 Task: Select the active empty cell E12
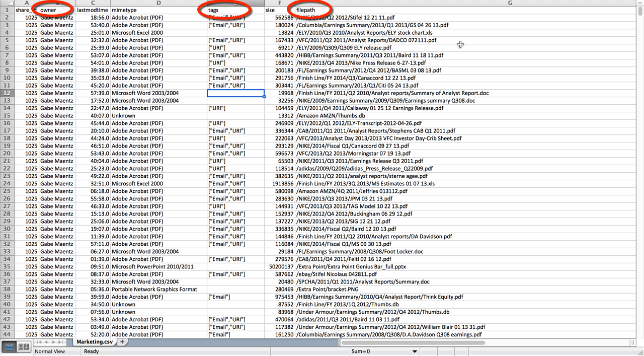[x=235, y=93]
